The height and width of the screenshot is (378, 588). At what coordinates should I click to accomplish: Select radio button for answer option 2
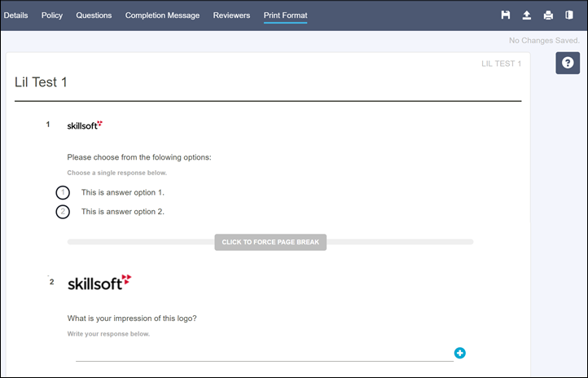click(63, 212)
